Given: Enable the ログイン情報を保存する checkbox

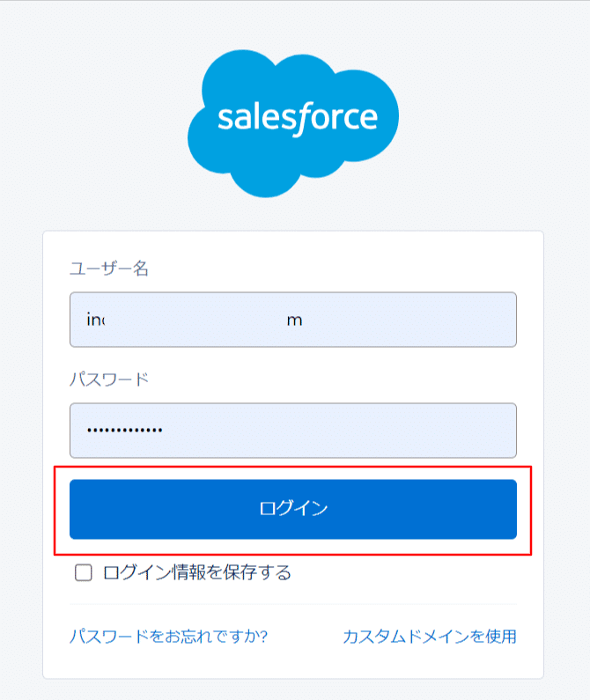Looking at the screenshot, I should pos(84,573).
